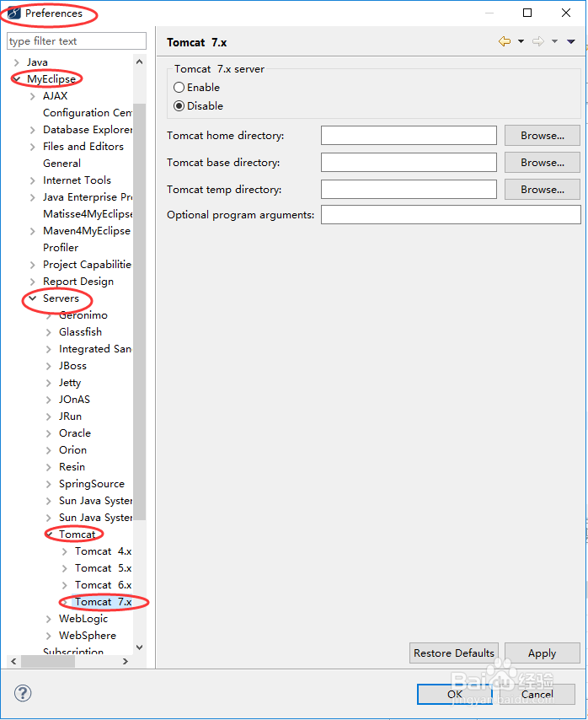Click the Restore Defaults button
Image resolution: width=588 pixels, height=720 pixels.
point(453,653)
